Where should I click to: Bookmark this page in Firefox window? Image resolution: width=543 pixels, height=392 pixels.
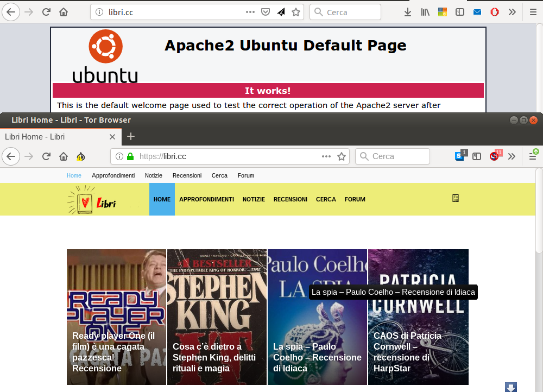(x=296, y=12)
